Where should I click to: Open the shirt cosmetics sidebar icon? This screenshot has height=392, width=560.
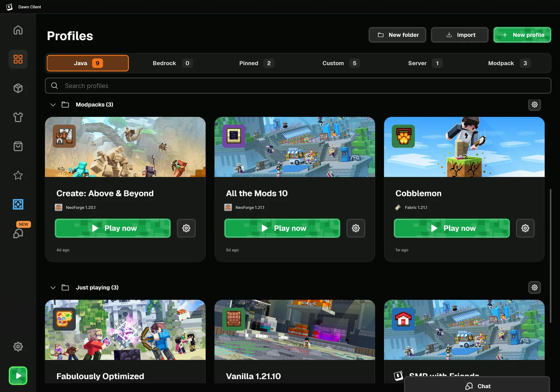18,117
